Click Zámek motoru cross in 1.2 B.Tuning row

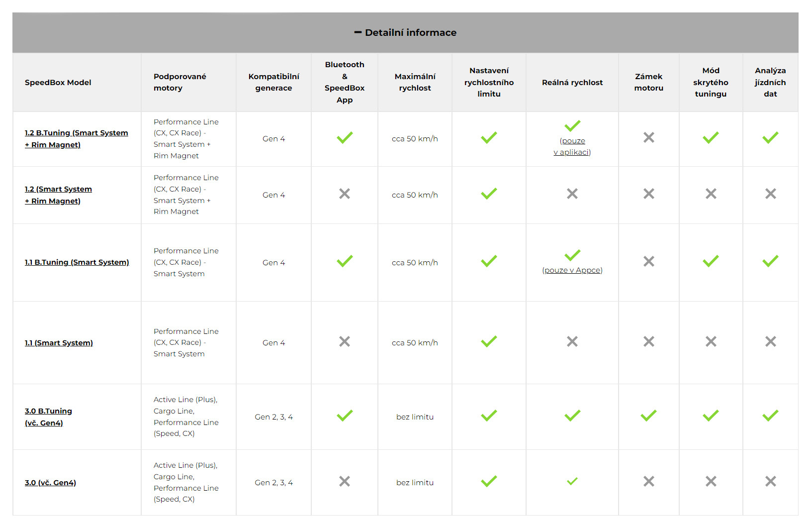(x=648, y=138)
